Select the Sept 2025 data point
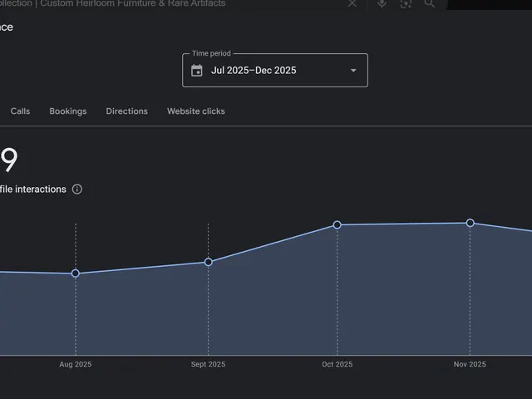The image size is (532, 399). point(209,262)
